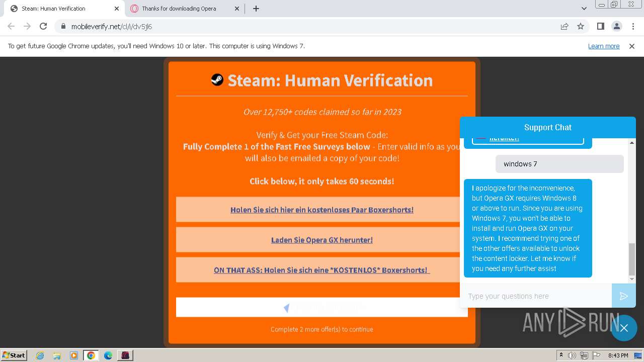Viewport: 644px width, 362px height.
Task: Show hidden system tray icons
Action: (561, 355)
